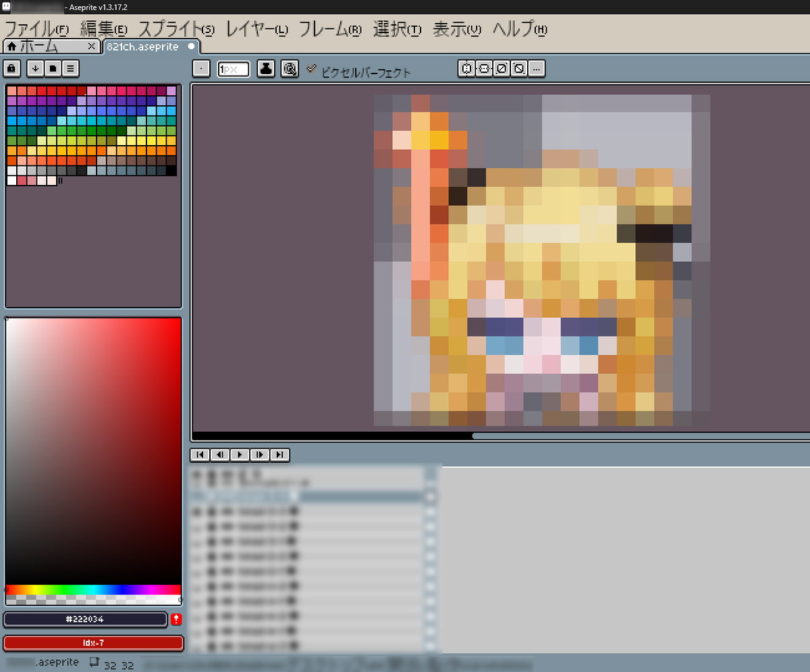Open palette presets folder button
810x672 pixels.
coord(53,68)
